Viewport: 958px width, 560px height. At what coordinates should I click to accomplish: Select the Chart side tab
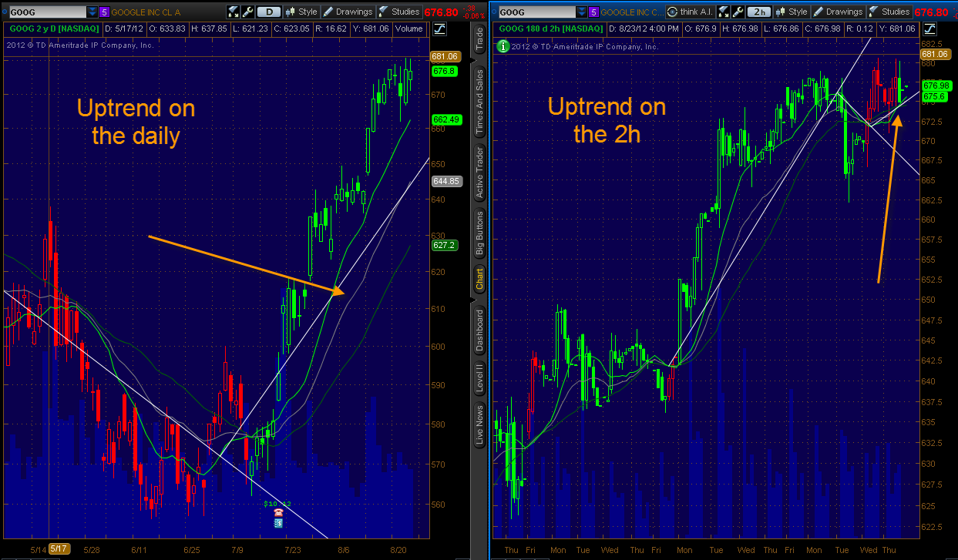point(479,279)
